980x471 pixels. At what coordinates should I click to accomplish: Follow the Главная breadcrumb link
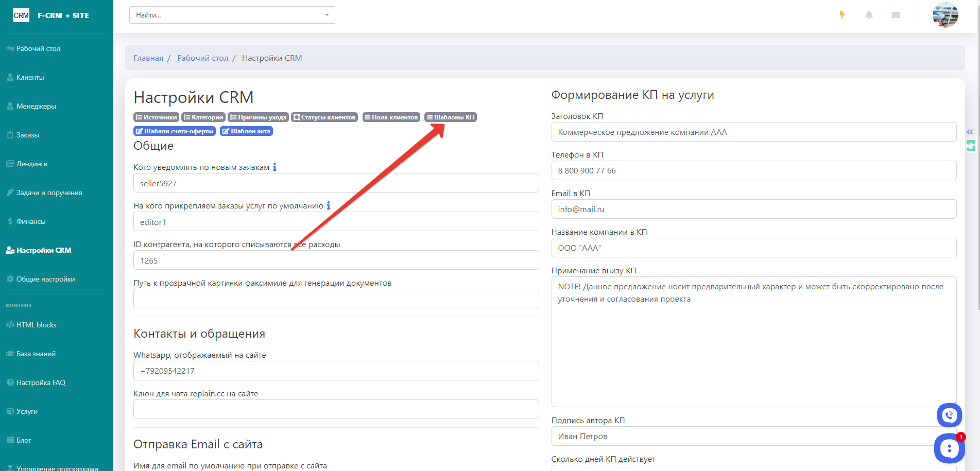pyautogui.click(x=148, y=58)
